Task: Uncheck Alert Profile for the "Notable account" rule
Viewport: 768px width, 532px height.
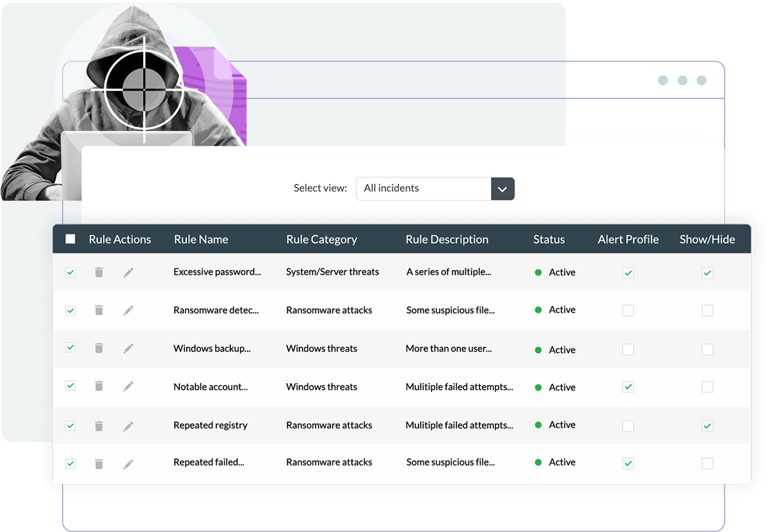Action: coord(628,387)
